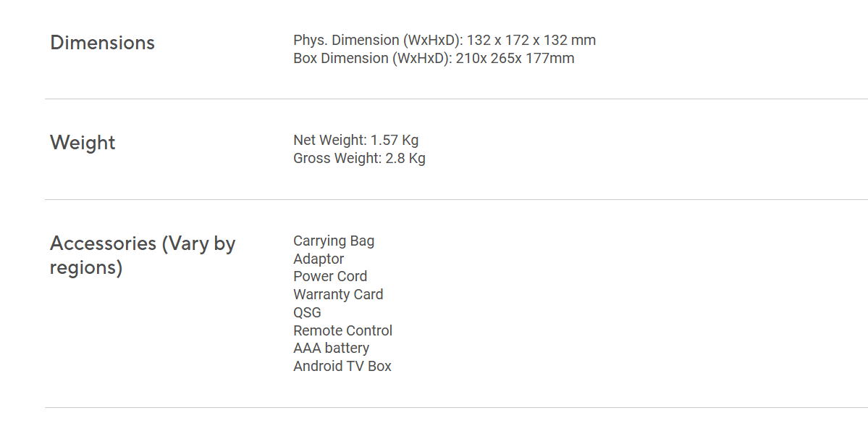Image resolution: width=868 pixels, height=421 pixels.
Task: Click the Gross Weight 2.8 Kg text
Action: [359, 159]
